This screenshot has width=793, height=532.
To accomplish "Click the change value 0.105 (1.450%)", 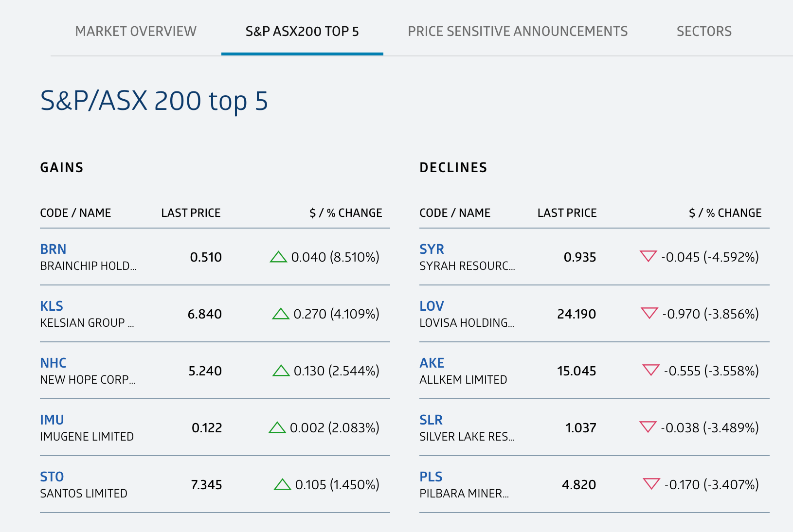I will point(338,485).
